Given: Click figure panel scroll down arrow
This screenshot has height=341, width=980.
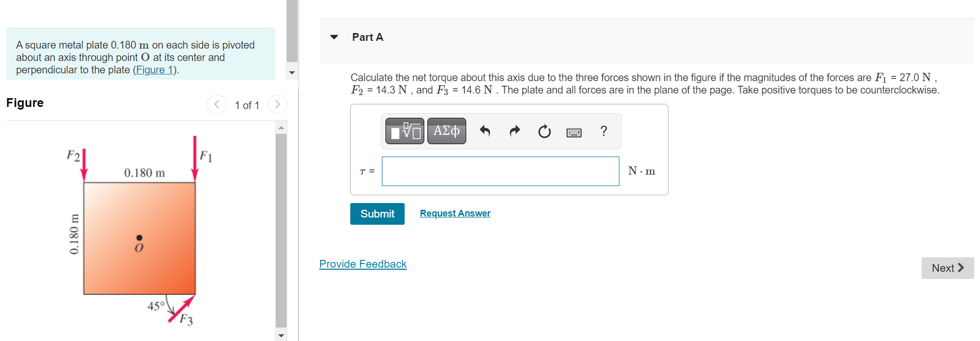Looking at the screenshot, I should coord(281,335).
